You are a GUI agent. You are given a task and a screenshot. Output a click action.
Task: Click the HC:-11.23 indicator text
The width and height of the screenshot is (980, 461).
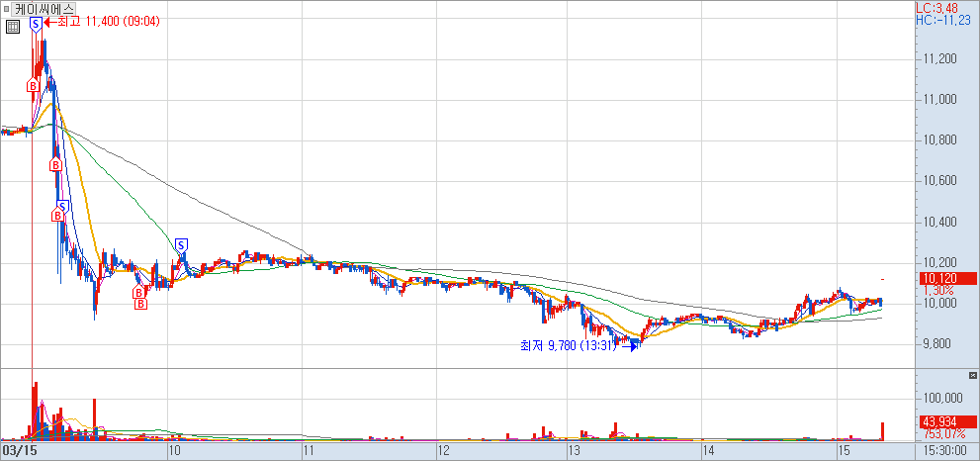[x=940, y=21]
